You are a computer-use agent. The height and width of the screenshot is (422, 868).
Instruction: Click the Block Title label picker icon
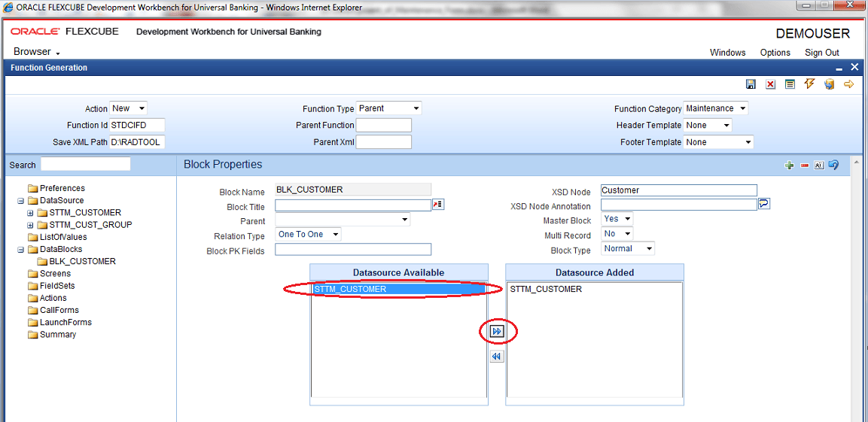[438, 205]
